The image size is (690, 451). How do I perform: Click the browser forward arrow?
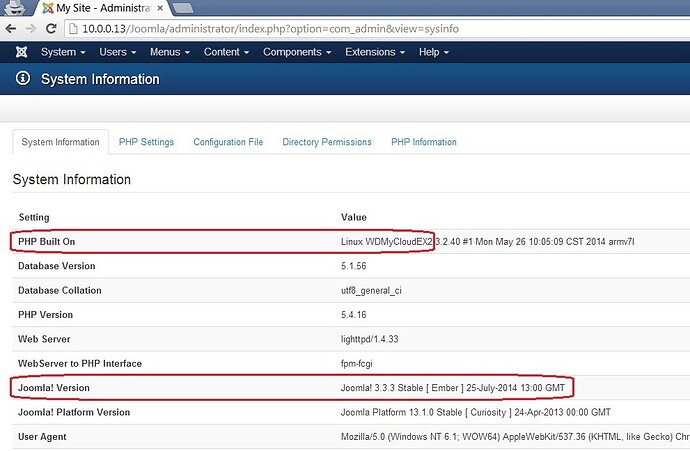click(x=31, y=29)
